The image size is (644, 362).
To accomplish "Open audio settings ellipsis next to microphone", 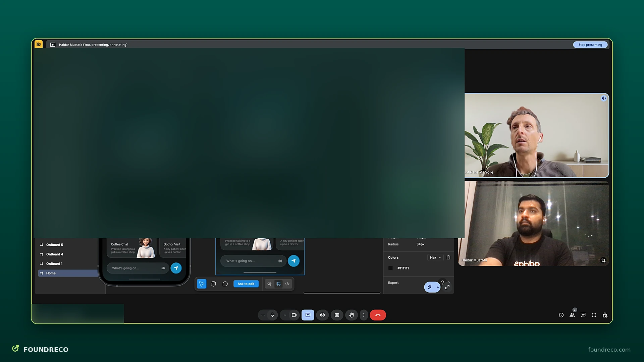I will [263, 315].
